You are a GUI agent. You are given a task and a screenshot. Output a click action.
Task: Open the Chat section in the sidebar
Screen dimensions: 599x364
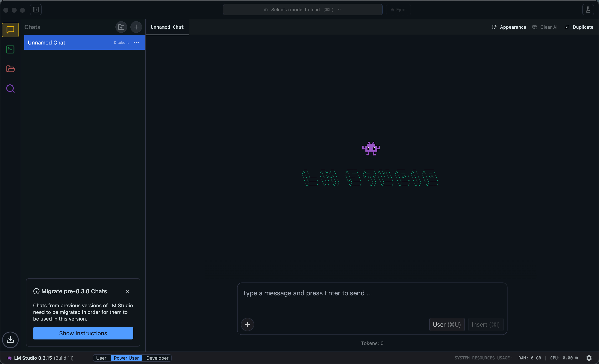(x=10, y=30)
